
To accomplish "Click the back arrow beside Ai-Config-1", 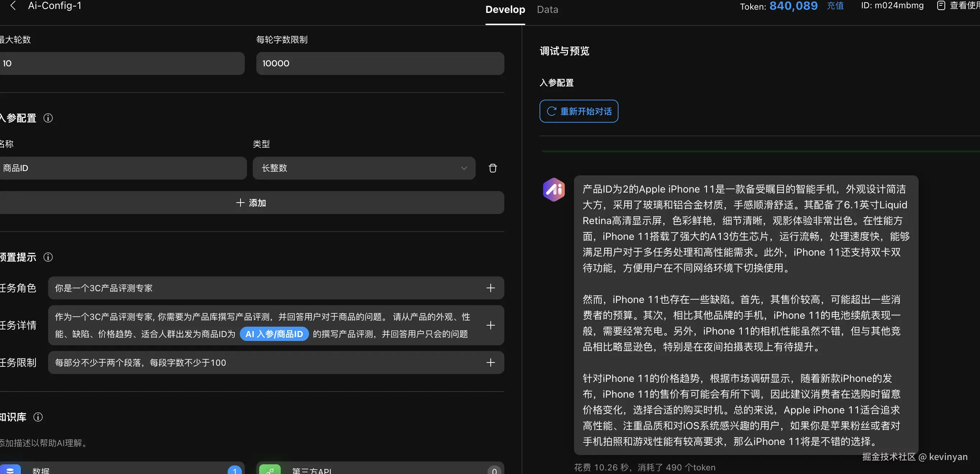I will 13,6.
